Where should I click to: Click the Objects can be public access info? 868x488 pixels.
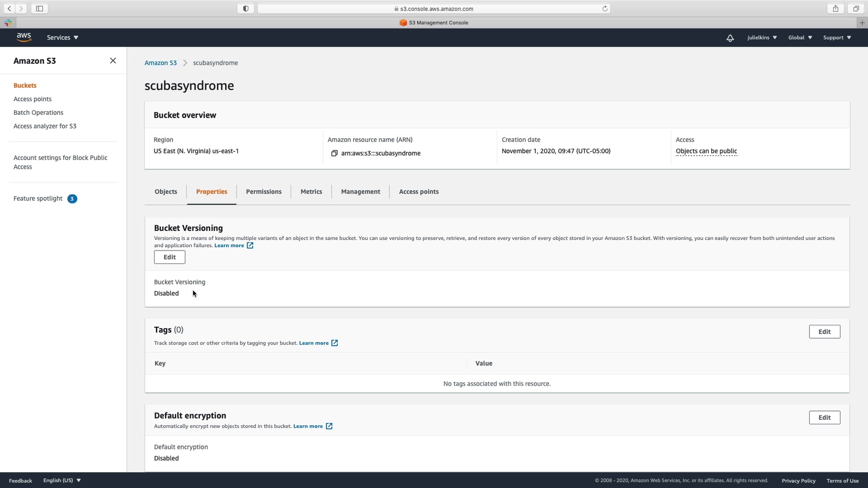706,151
